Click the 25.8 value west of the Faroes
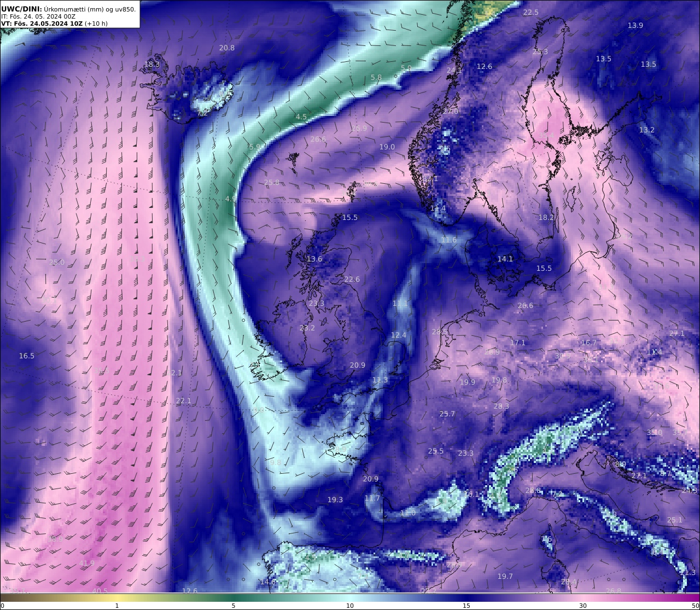The height and width of the screenshot is (610, 700). 272,183
